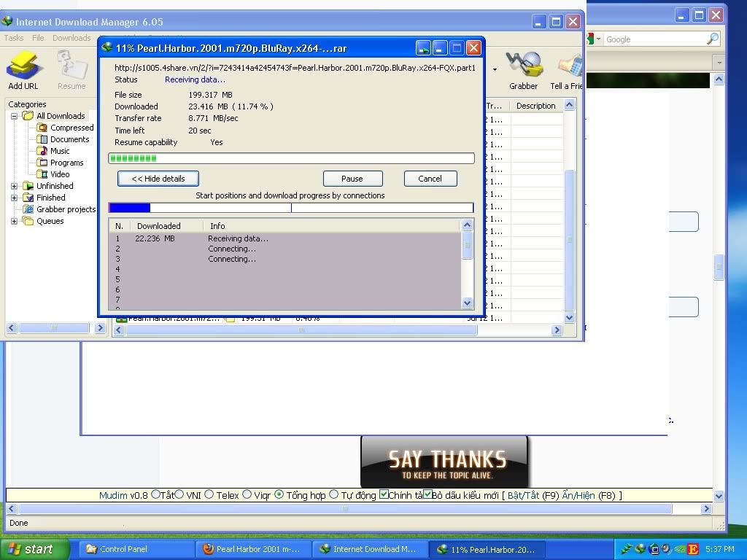Click the Google search input field
The width and height of the screenshot is (747, 560).
655,39
